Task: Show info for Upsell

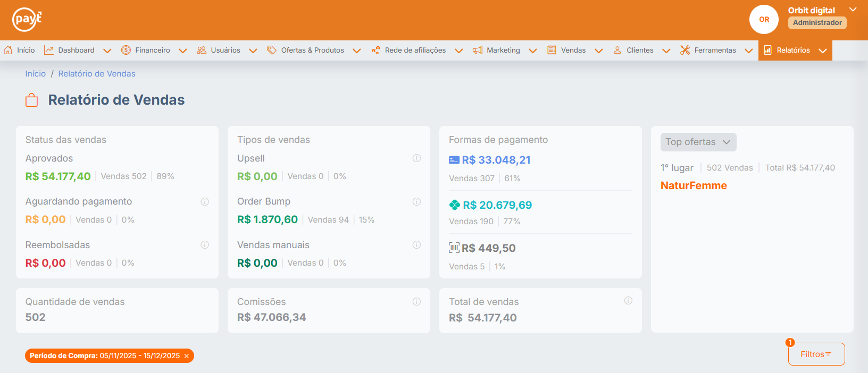Action: pyautogui.click(x=416, y=158)
